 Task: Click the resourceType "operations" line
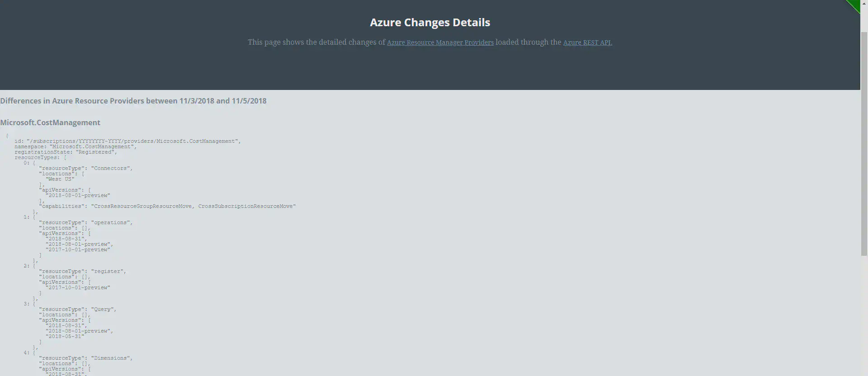pos(86,223)
